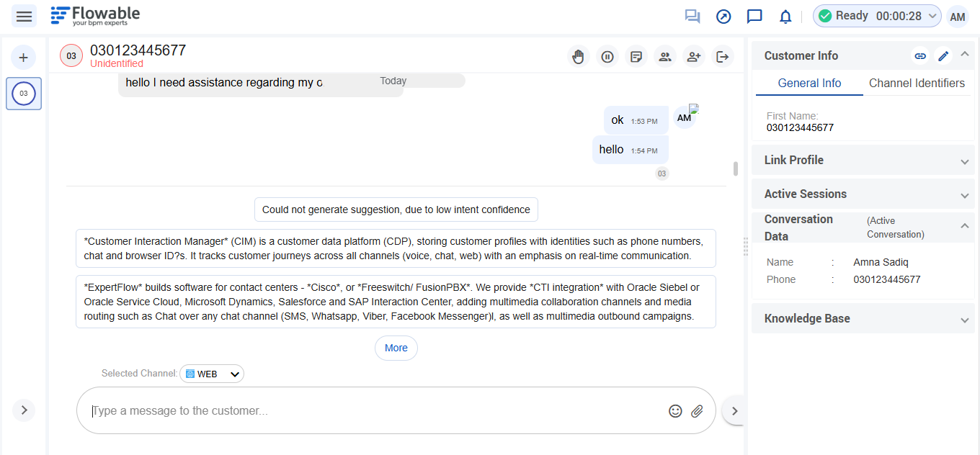Open the wrap-up notes icon
Screen dimensions: 980x455
[x=636, y=56]
